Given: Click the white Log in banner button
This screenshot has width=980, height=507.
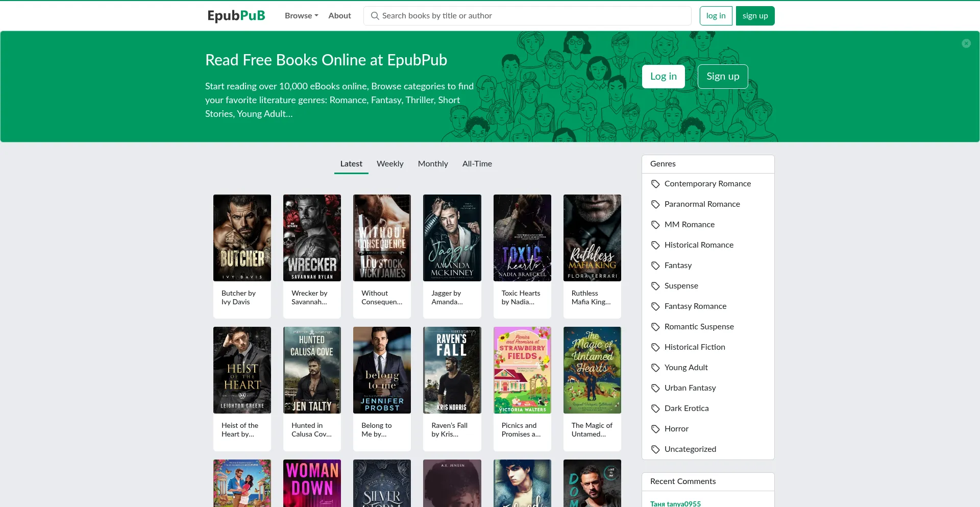Looking at the screenshot, I should tap(663, 77).
